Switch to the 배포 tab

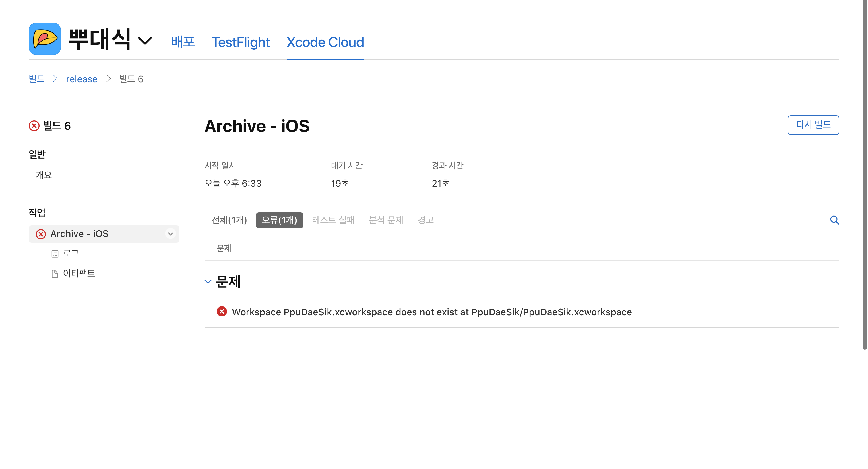click(183, 42)
